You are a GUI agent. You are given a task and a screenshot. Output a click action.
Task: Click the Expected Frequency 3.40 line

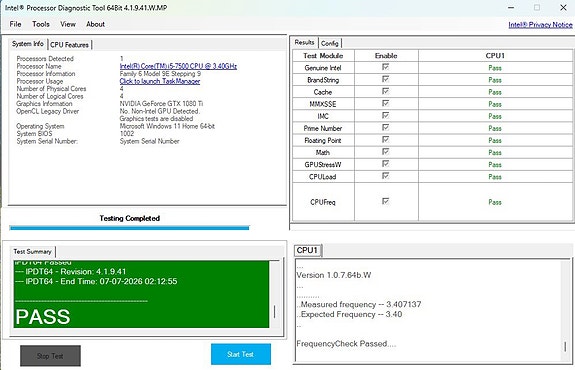coord(349,314)
